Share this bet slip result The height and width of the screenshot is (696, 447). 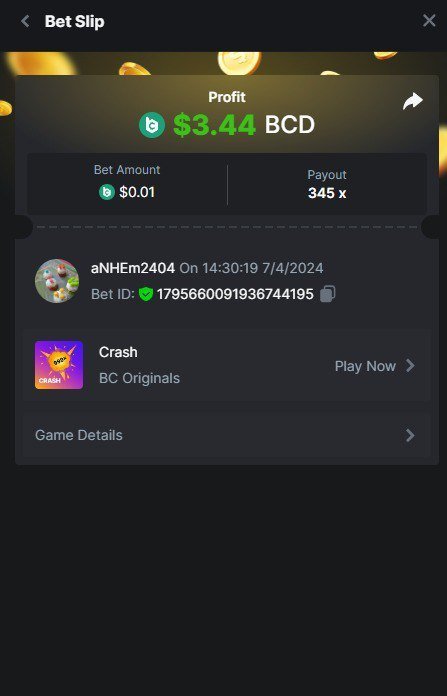[x=412, y=101]
